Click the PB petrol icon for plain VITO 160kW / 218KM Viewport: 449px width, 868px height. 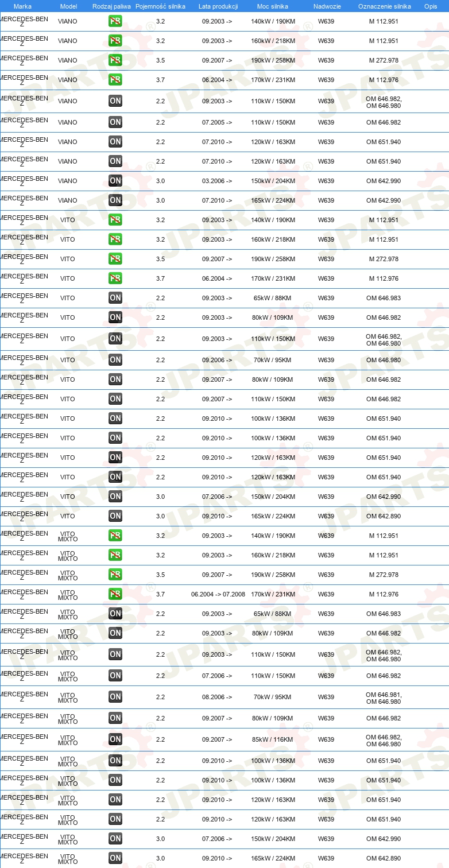(115, 239)
